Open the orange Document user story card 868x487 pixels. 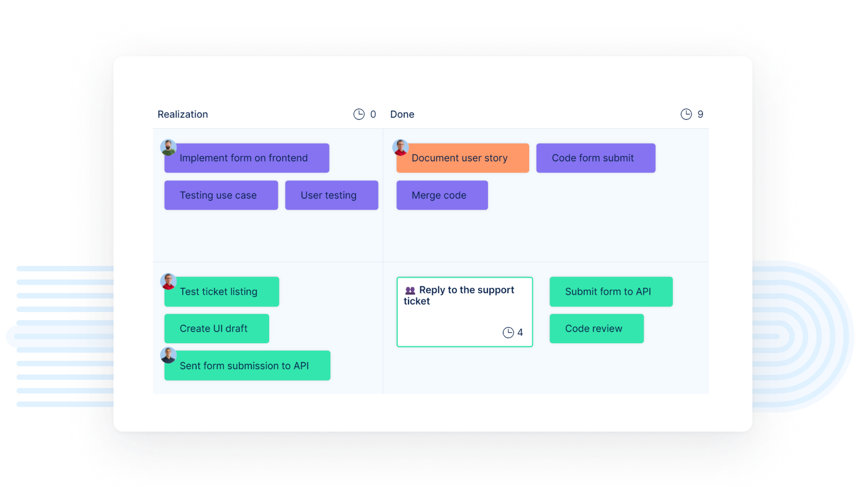[462, 158]
